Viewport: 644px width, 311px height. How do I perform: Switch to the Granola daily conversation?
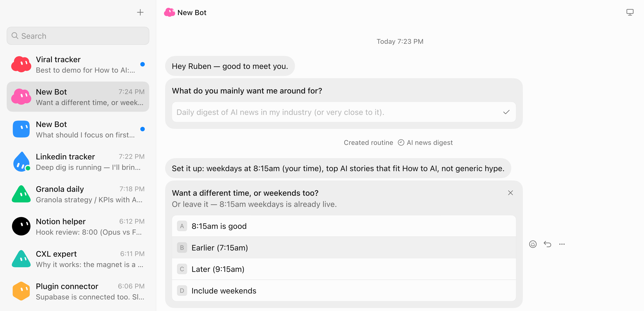(78, 194)
